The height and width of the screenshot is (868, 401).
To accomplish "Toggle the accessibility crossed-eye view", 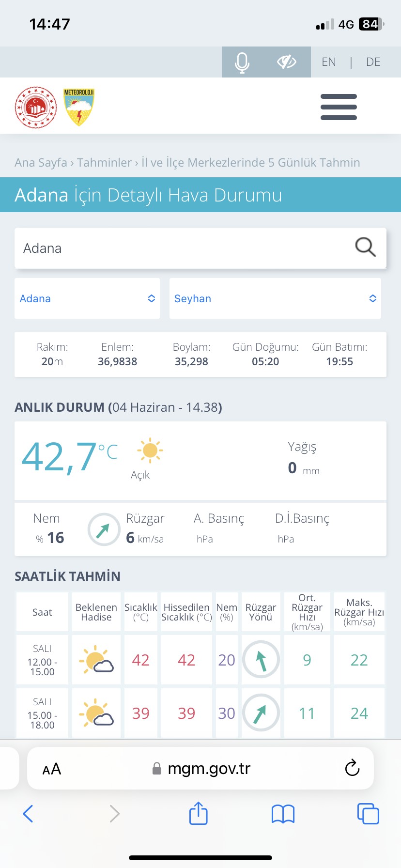I will click(x=286, y=62).
